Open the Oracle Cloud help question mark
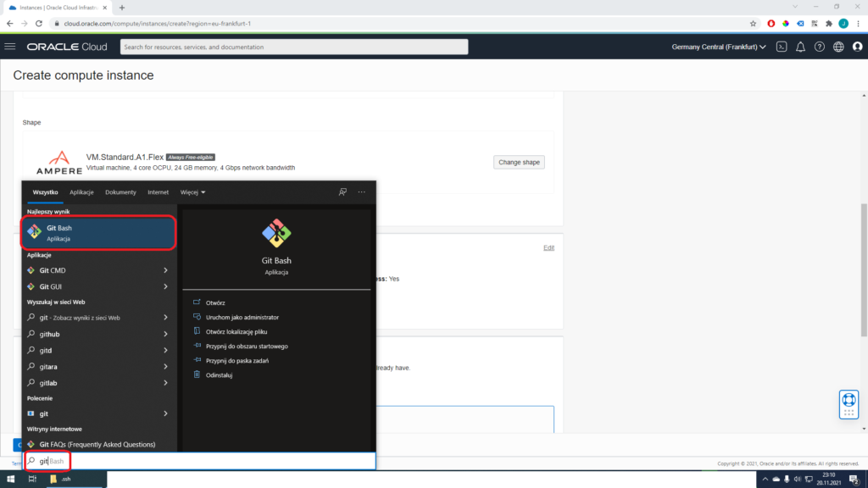 (820, 47)
